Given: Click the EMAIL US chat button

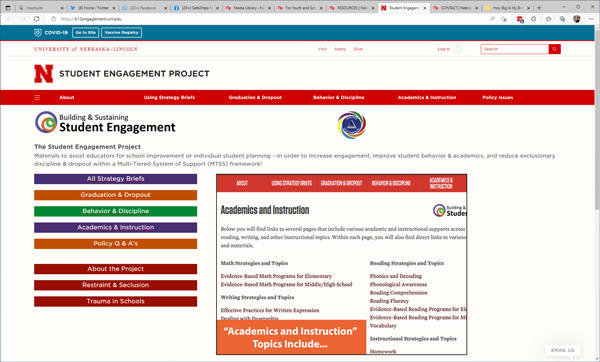Looking at the screenshot, I should point(562,350).
